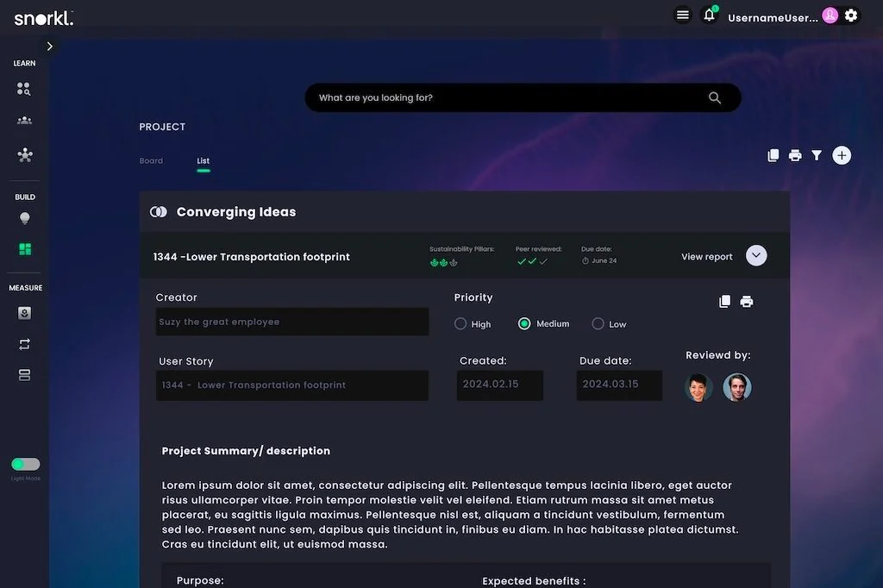
Task: Select High priority radio button
Action: 460,324
